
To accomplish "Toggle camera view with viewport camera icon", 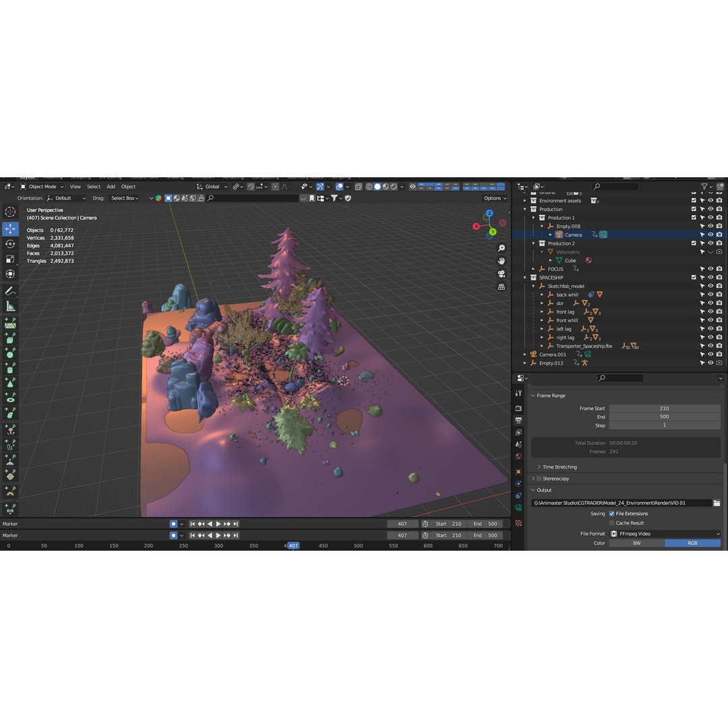I will [x=502, y=274].
